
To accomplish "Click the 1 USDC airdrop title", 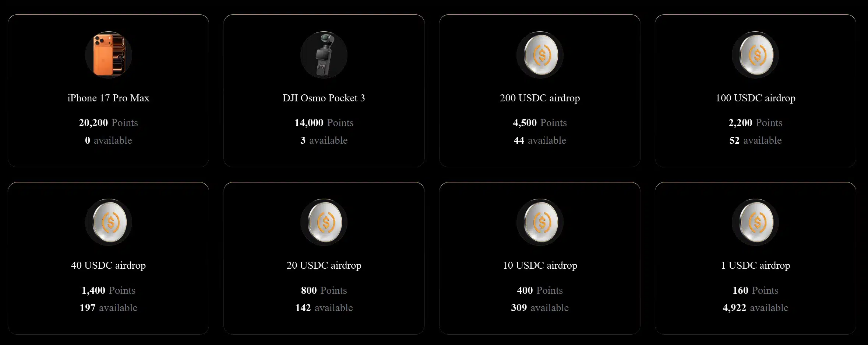I will point(755,265).
